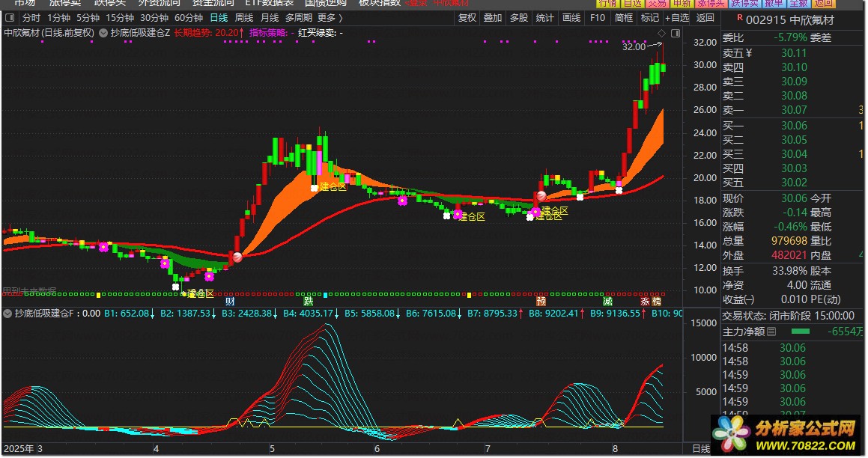Open the 统计 statistics tool
The width and height of the screenshot is (868, 458).
click(x=544, y=18)
